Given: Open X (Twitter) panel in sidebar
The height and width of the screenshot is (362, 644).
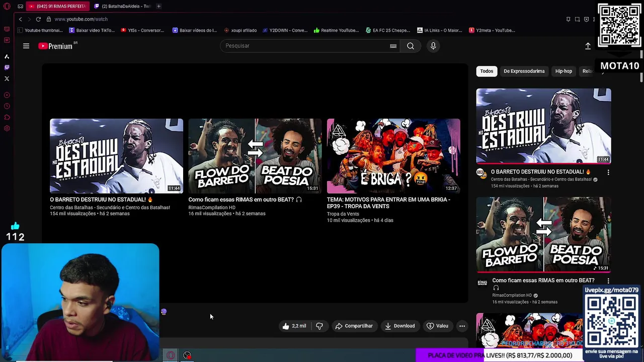Looking at the screenshot, I should (x=7, y=78).
